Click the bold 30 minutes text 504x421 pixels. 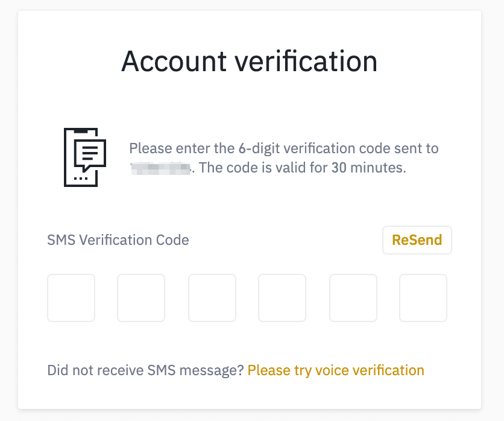point(368,168)
